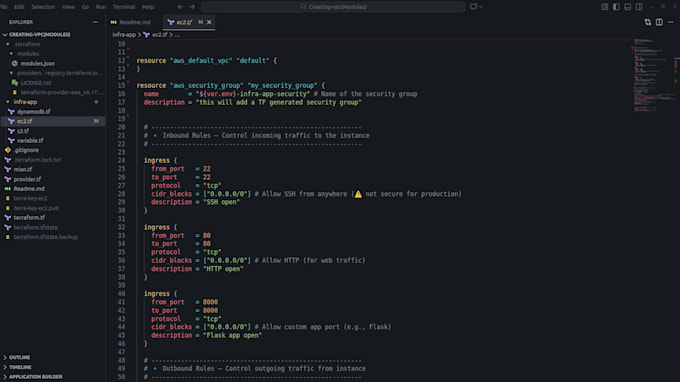680x382 pixels.
Task: Collapse the infra-app folder
Action: pyautogui.click(x=25, y=102)
